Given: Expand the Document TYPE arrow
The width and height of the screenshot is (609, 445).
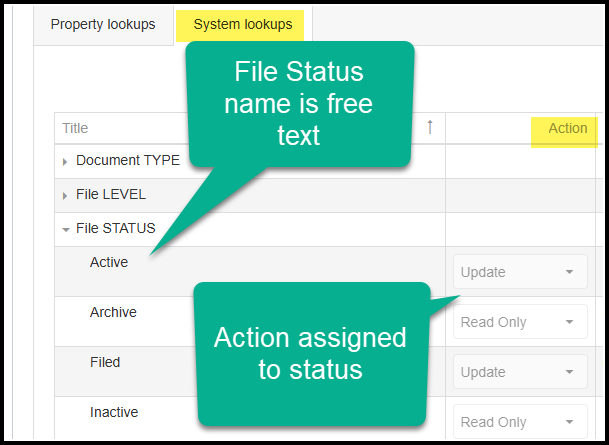Looking at the screenshot, I should (66, 161).
